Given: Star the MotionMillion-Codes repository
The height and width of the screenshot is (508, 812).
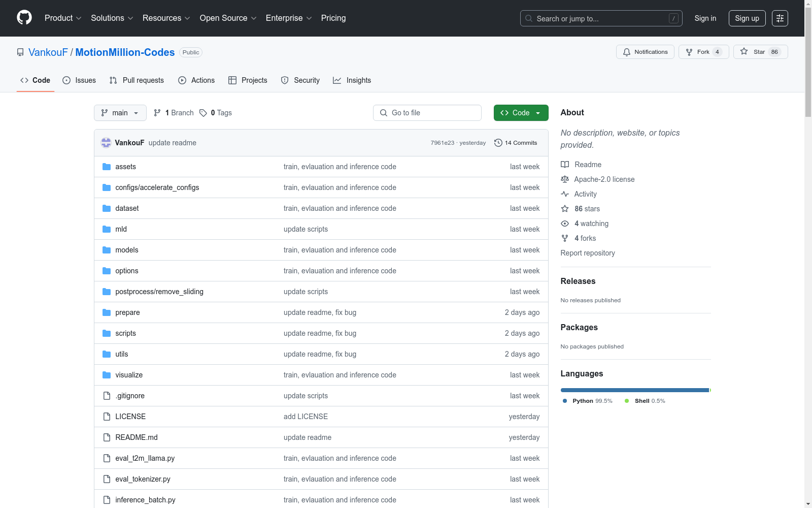Looking at the screenshot, I should click(x=760, y=52).
